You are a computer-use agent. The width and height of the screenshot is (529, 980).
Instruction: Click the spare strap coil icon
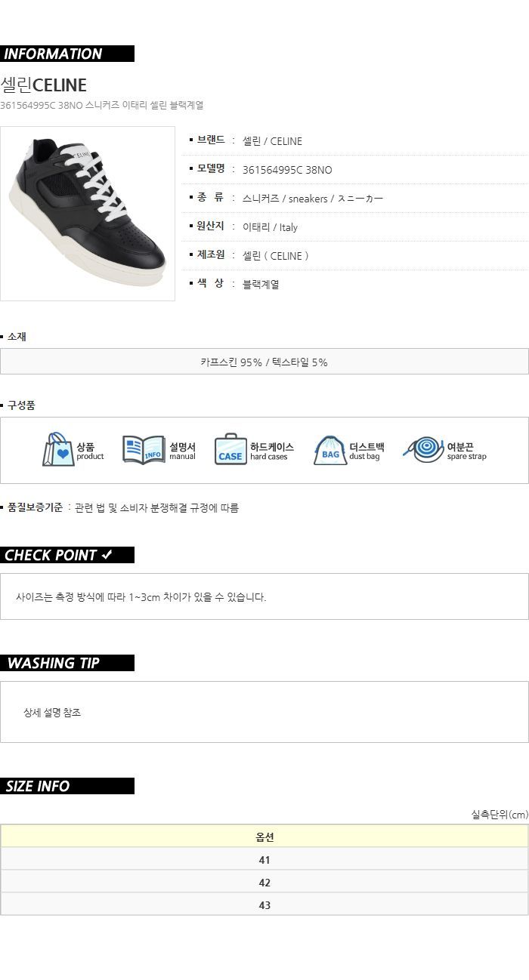tap(423, 449)
